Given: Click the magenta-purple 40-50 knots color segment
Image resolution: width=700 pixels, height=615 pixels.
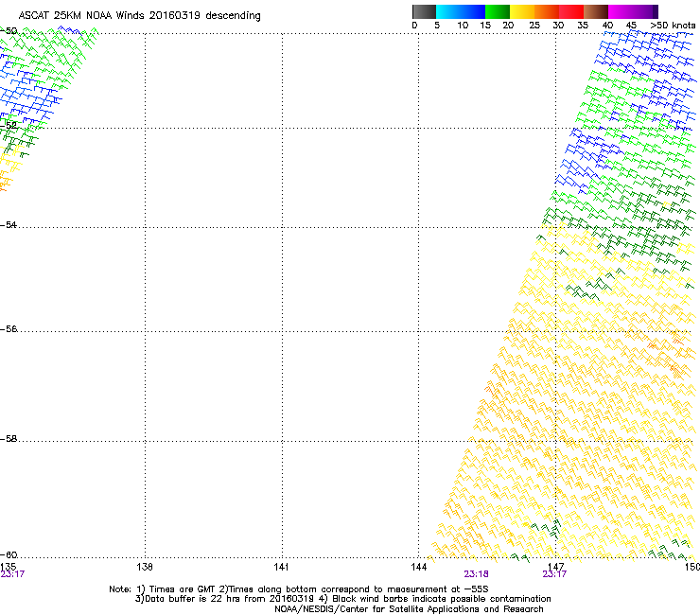Looking at the screenshot, I should tap(633, 11).
